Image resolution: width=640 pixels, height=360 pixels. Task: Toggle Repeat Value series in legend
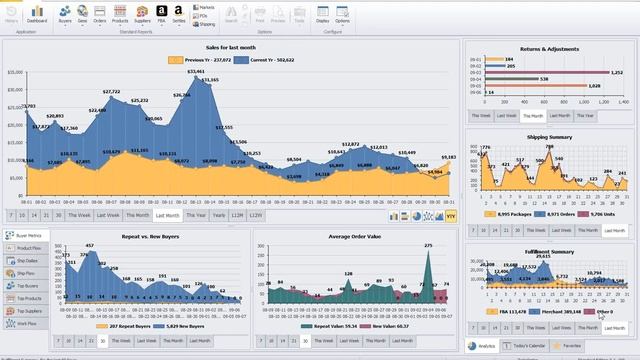click(329, 326)
